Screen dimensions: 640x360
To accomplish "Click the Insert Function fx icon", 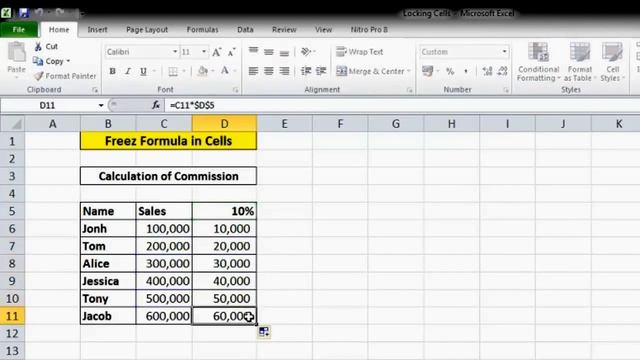I will click(x=156, y=105).
